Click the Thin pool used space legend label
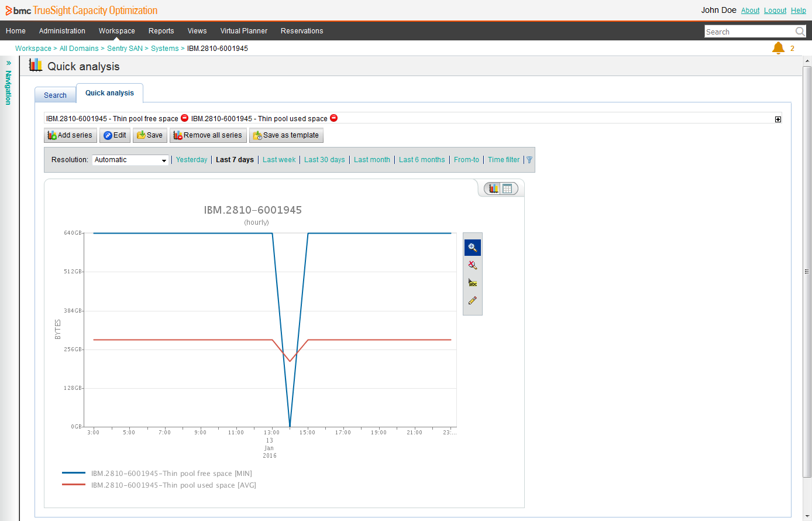The height and width of the screenshot is (521, 812). coord(174,485)
